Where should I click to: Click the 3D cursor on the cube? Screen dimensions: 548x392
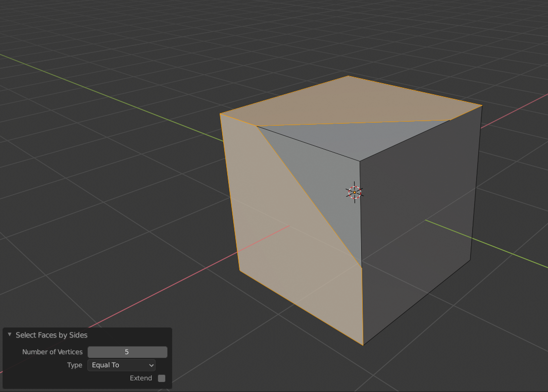(355, 192)
